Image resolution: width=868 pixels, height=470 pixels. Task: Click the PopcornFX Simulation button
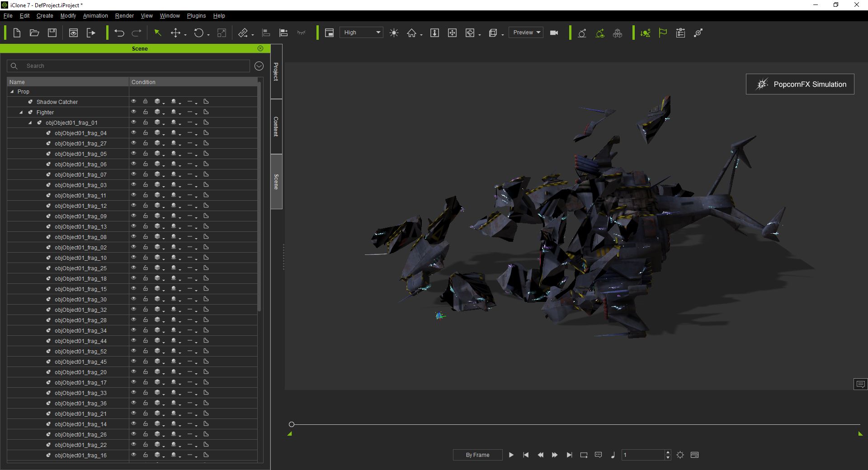[x=800, y=84]
